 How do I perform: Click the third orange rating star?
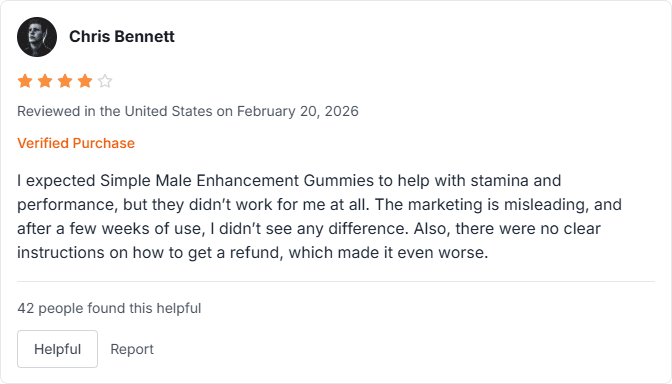(x=65, y=81)
